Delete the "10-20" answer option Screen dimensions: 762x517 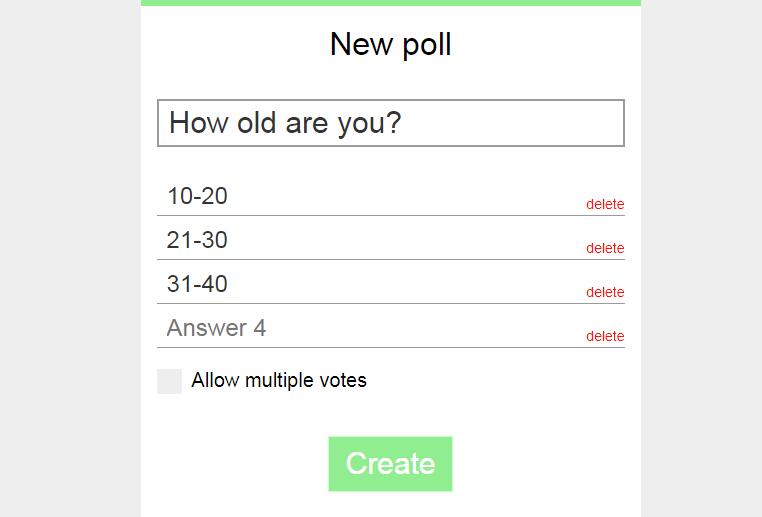click(x=605, y=204)
